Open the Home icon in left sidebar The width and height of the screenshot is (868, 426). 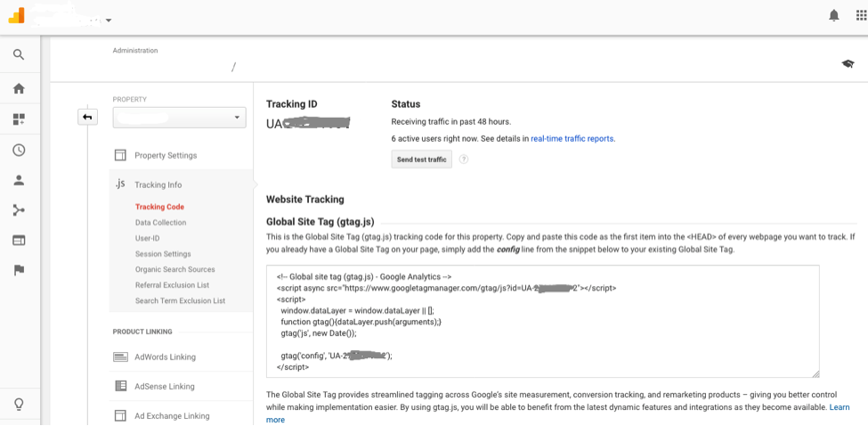19,88
